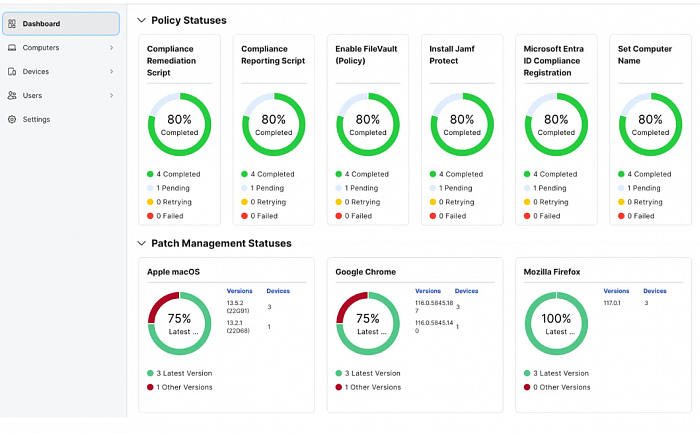Click Versions column header in Google Chrome card
This screenshot has width=700, height=434.
point(428,291)
